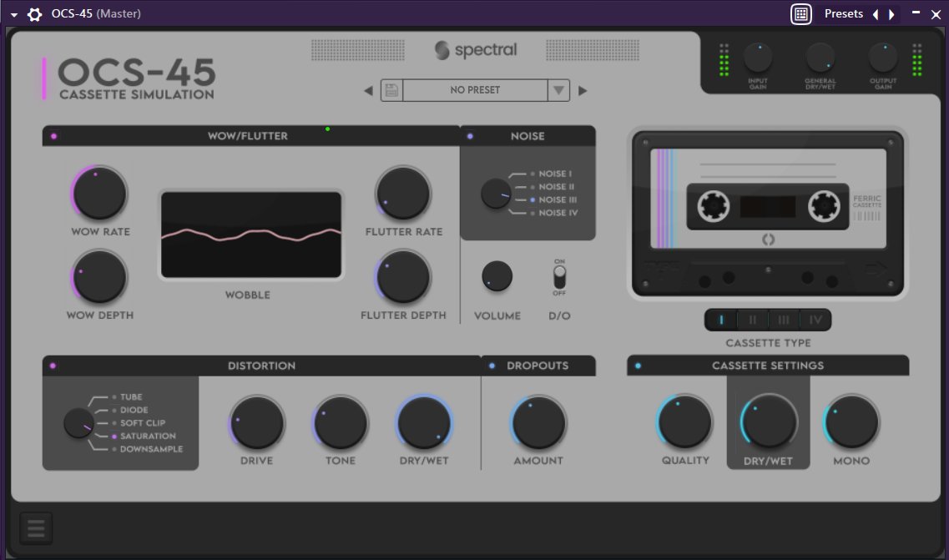The width and height of the screenshot is (949, 560).
Task: Click the loop symbol on cassette label
Action: click(768, 240)
